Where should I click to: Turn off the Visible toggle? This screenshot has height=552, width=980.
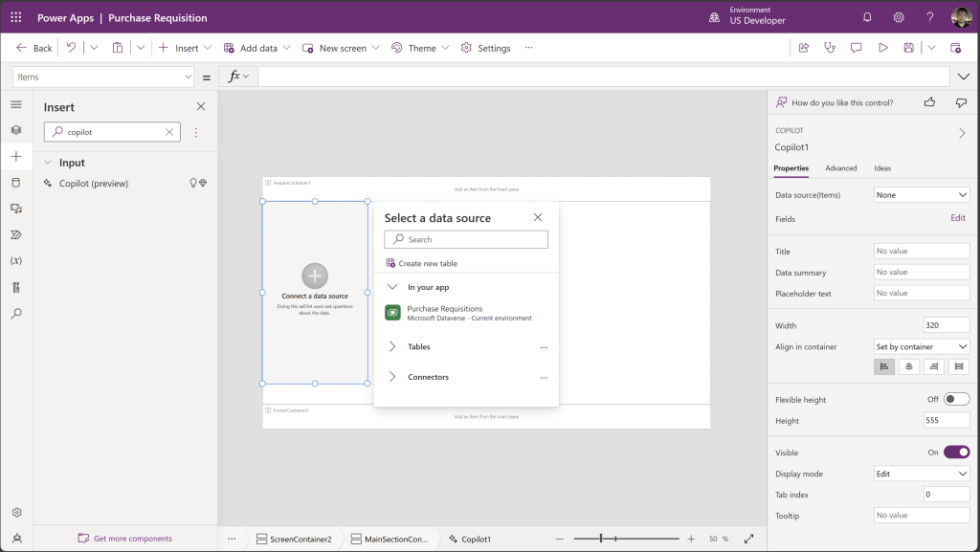pyautogui.click(x=956, y=453)
